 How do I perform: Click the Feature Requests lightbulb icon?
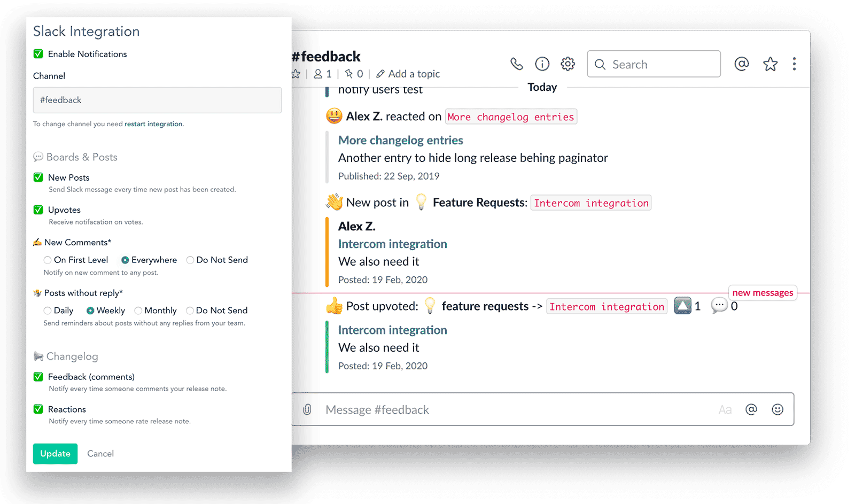click(x=421, y=202)
